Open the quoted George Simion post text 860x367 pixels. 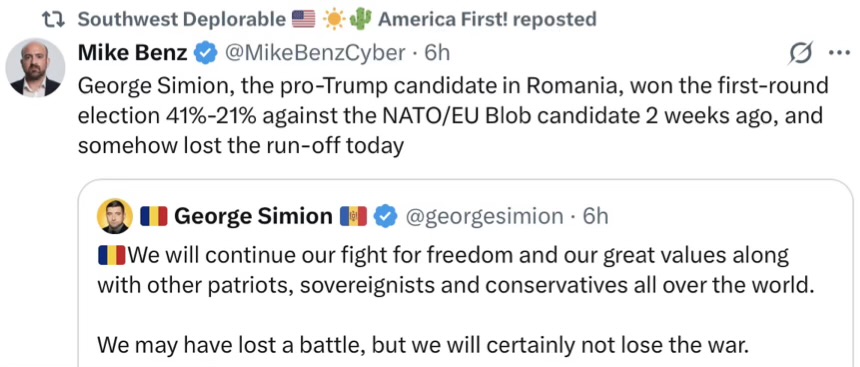point(454,301)
